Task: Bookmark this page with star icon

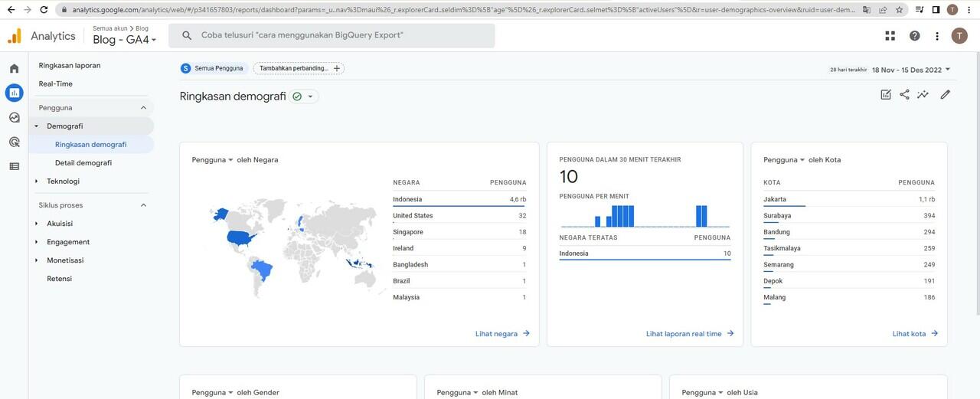Action: (899, 10)
